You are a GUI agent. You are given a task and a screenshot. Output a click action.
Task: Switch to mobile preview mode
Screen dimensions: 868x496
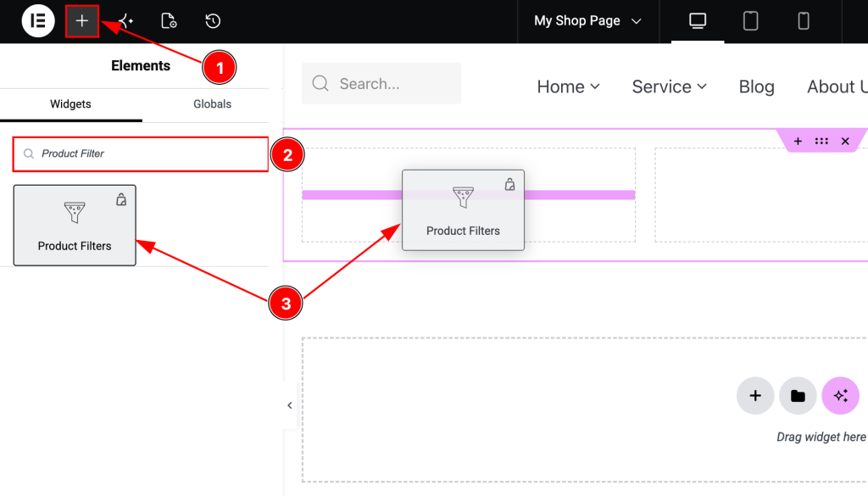(804, 21)
